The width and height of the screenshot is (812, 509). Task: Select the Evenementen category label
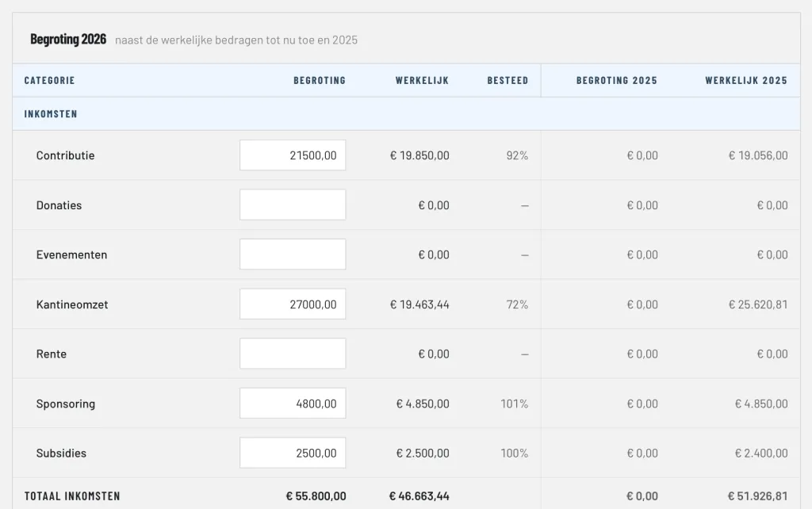coord(71,254)
